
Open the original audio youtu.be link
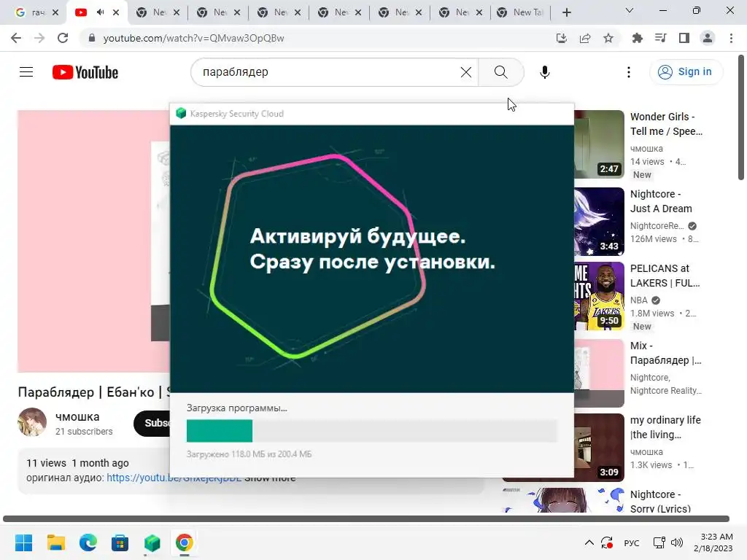174,478
